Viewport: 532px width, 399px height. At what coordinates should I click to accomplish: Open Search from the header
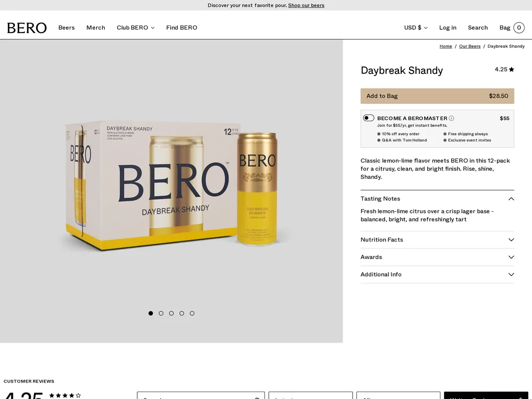click(478, 28)
